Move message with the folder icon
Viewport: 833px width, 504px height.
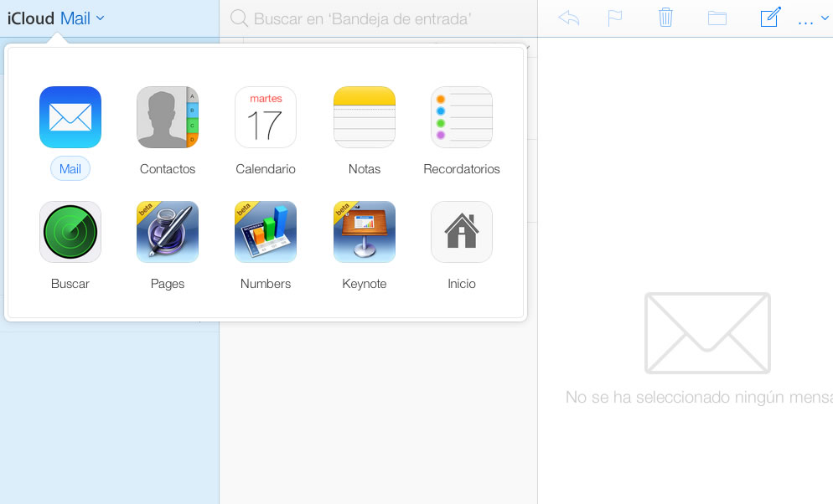tap(717, 18)
